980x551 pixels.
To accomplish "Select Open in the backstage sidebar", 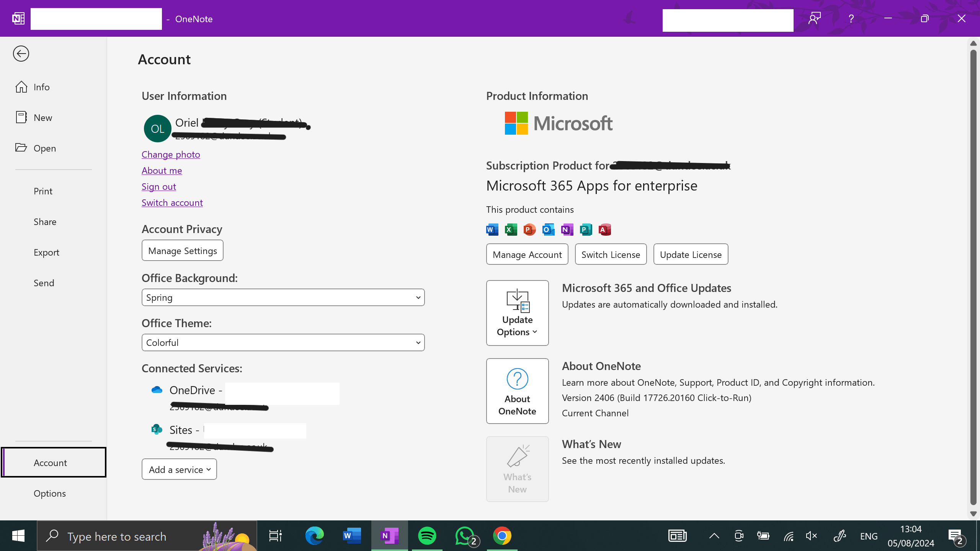I will [x=53, y=148].
